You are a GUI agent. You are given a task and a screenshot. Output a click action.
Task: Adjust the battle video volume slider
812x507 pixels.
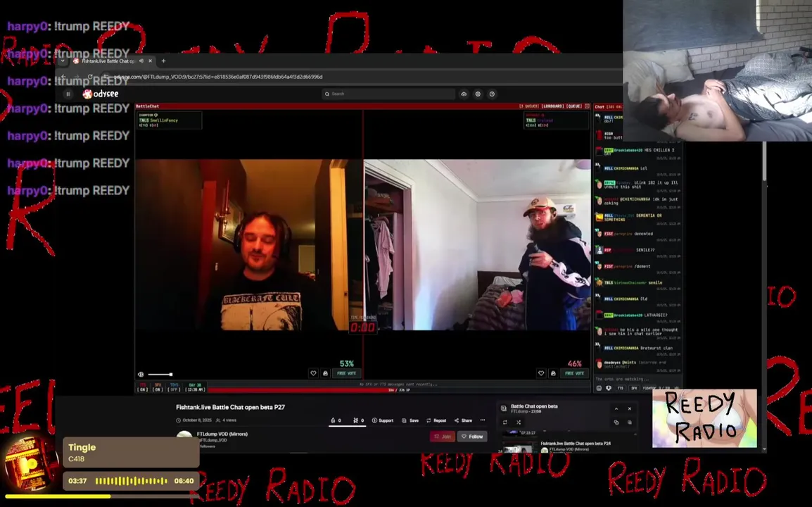pyautogui.click(x=160, y=375)
